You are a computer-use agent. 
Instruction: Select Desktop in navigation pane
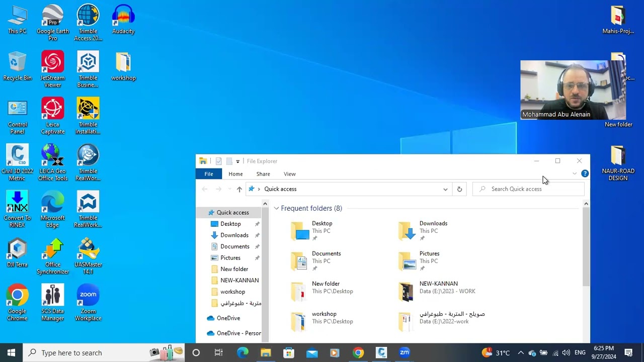(229, 224)
